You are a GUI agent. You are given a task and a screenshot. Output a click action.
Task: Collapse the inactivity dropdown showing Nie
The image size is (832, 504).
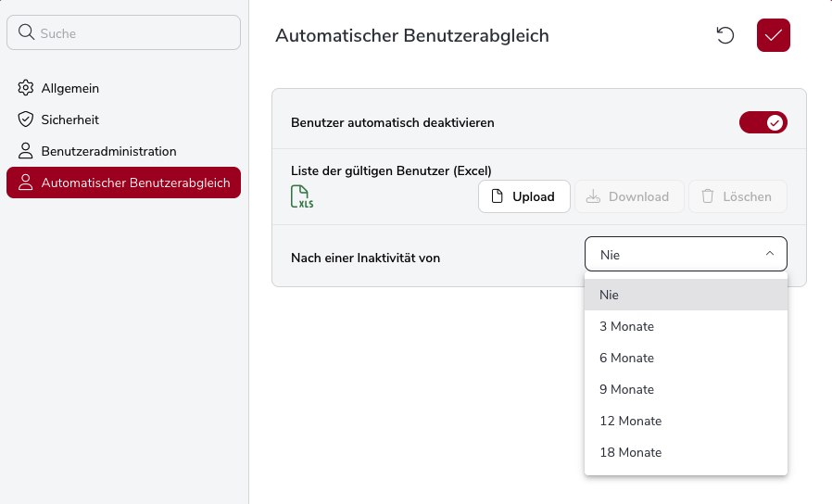click(x=686, y=254)
